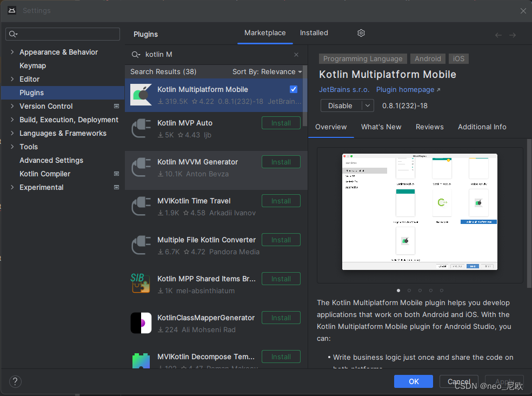Expand the Editor tree node
Viewport: 532px width, 396px height.
(x=12, y=79)
